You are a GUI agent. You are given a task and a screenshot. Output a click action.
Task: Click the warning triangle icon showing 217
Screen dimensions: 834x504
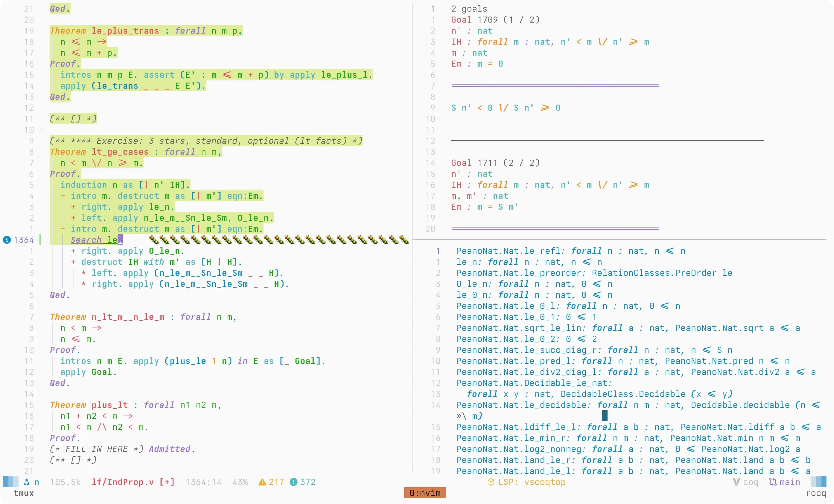tap(262, 482)
